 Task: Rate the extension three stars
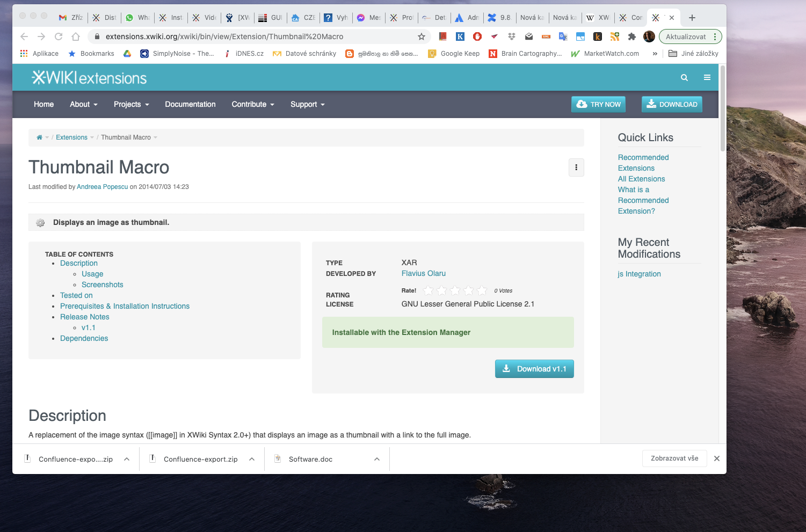point(455,290)
